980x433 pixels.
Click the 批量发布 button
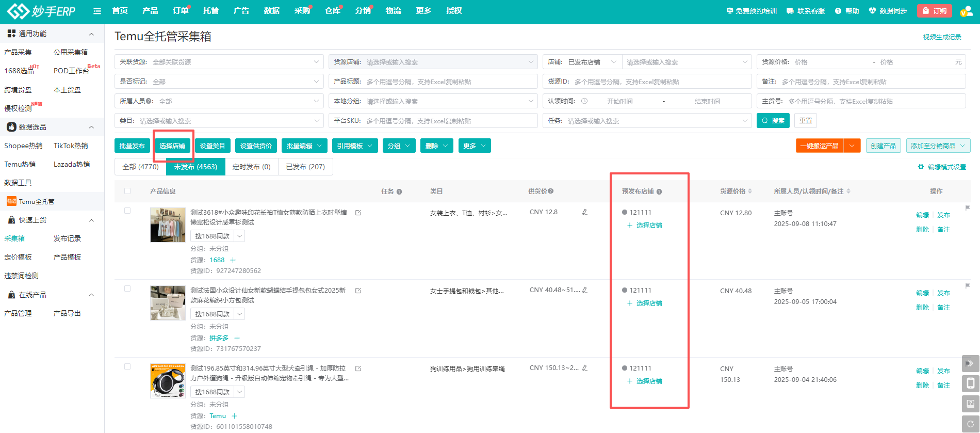click(132, 146)
